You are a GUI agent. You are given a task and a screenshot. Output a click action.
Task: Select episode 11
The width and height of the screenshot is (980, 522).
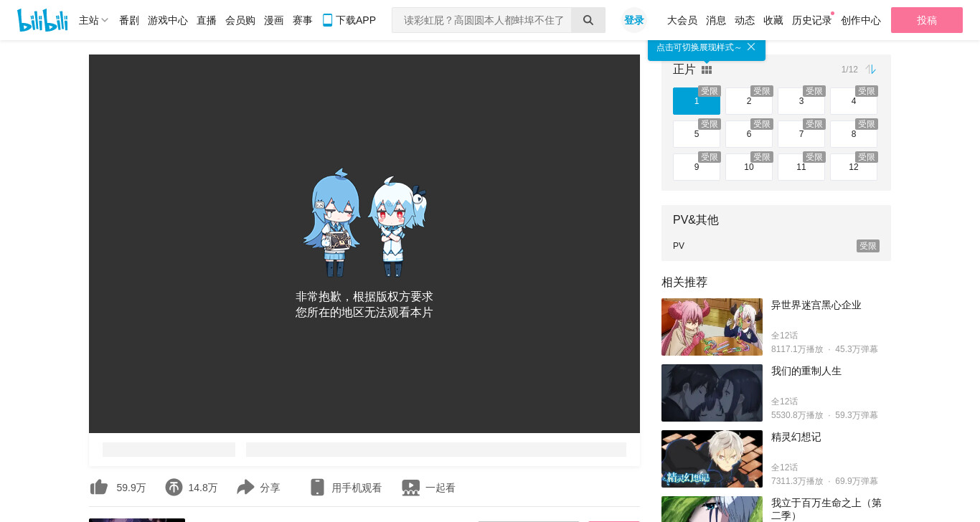click(801, 167)
